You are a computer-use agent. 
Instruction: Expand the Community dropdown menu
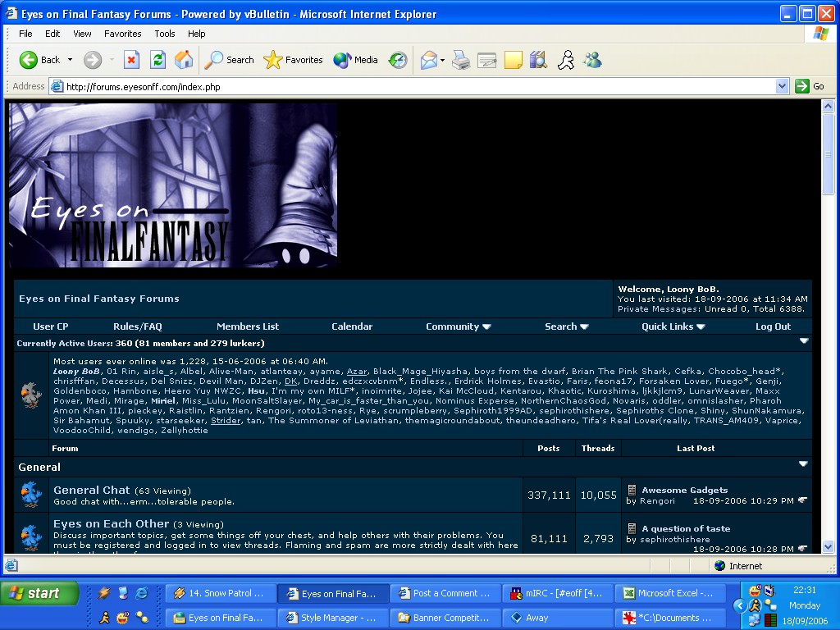[459, 326]
